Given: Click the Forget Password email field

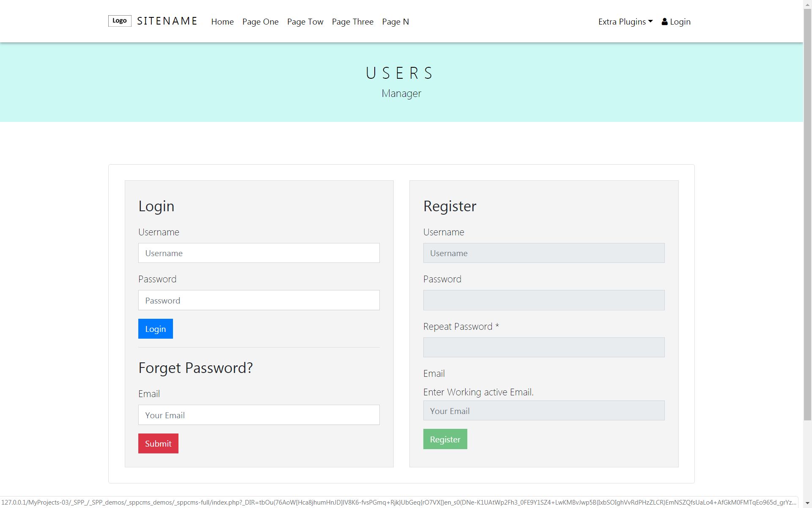Looking at the screenshot, I should point(258,415).
